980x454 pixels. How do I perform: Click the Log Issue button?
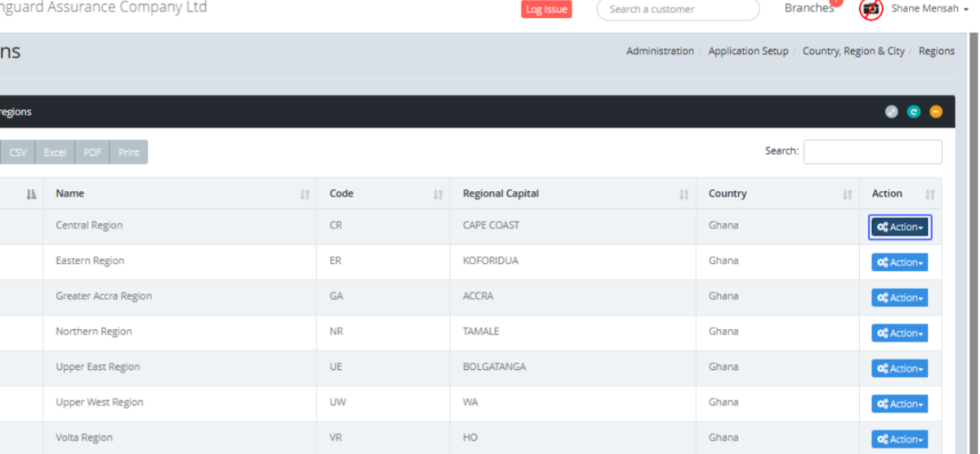[x=546, y=9]
